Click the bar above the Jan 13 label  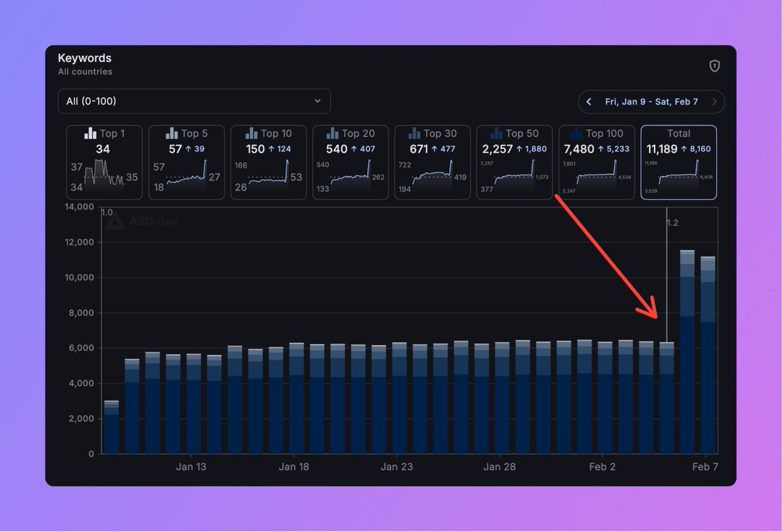(194, 404)
